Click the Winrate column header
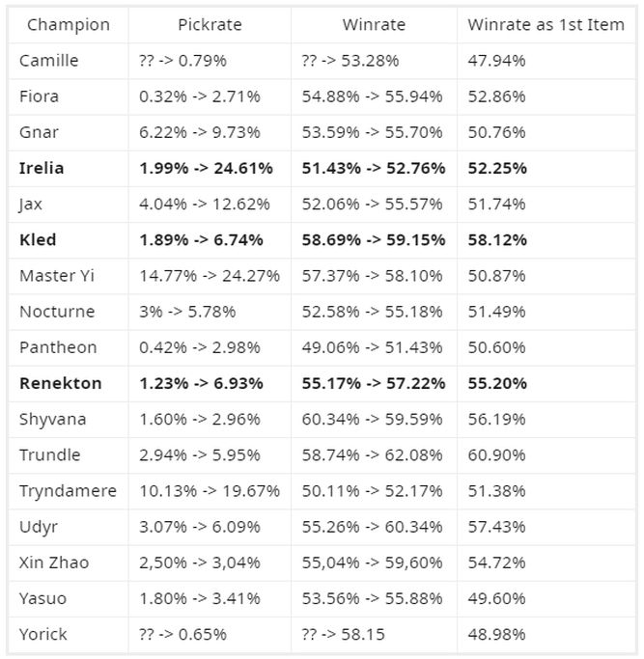The width and height of the screenshot is (644, 659). pos(374,25)
